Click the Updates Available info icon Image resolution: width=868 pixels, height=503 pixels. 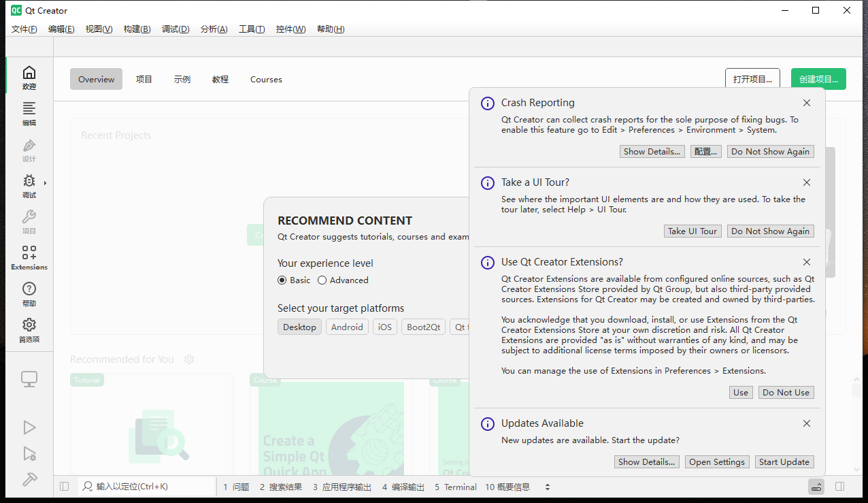(488, 424)
